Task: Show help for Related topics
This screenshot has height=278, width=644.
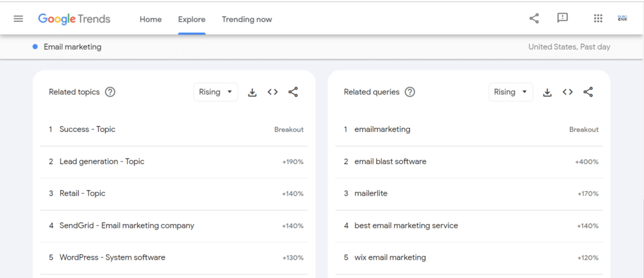Action: point(110,92)
